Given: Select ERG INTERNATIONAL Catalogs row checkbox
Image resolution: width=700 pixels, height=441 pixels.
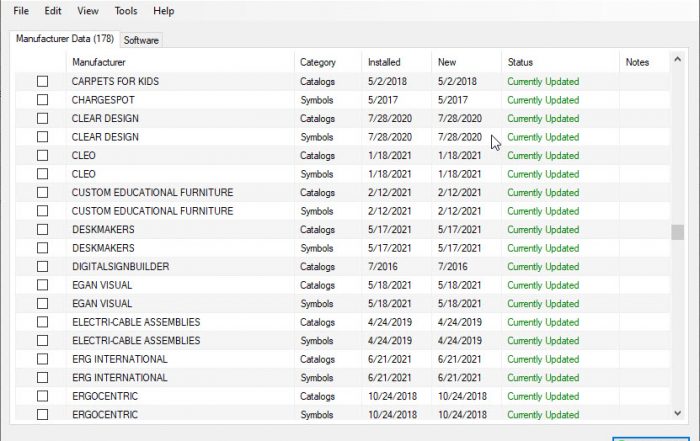Looking at the screenshot, I should (42, 359).
